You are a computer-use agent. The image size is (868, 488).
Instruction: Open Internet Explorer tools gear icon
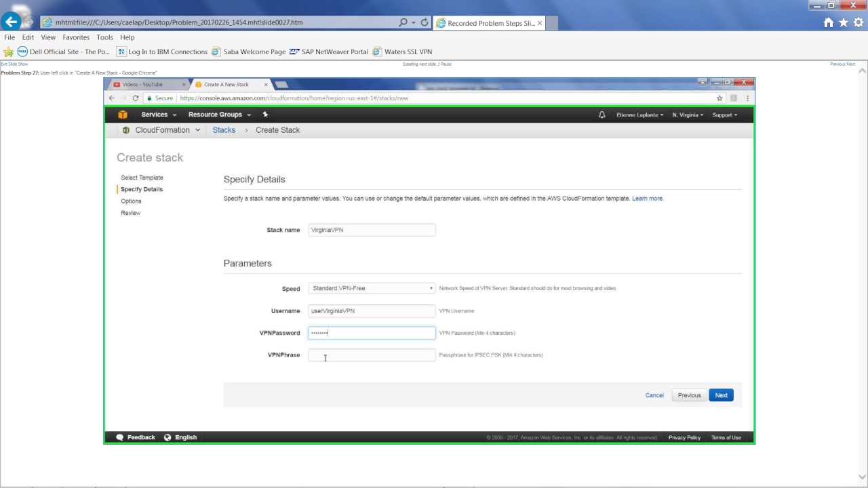pos(859,22)
